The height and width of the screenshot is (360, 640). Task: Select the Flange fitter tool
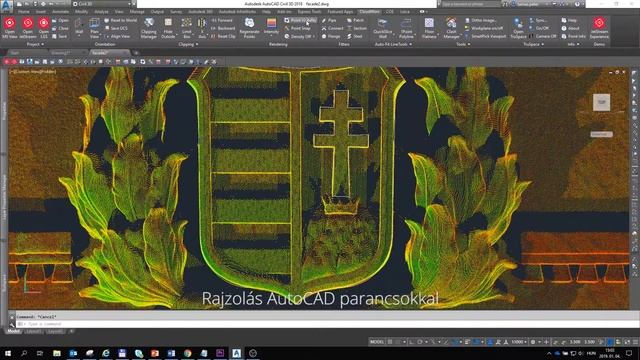[x=331, y=36]
